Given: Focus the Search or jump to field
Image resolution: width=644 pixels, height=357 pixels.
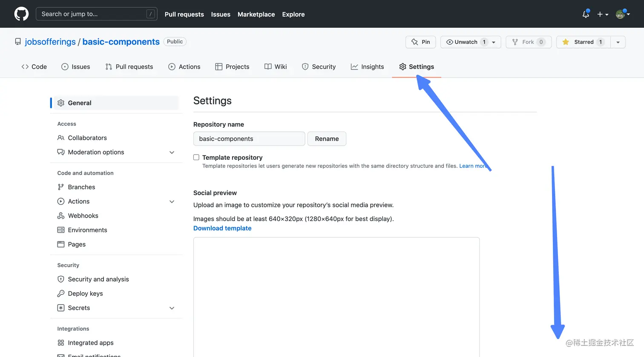Looking at the screenshot, I should [x=97, y=14].
